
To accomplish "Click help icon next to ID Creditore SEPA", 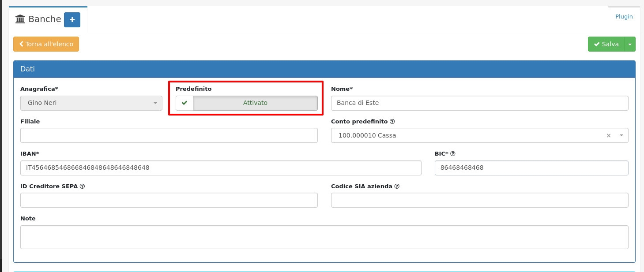I will pyautogui.click(x=82, y=186).
